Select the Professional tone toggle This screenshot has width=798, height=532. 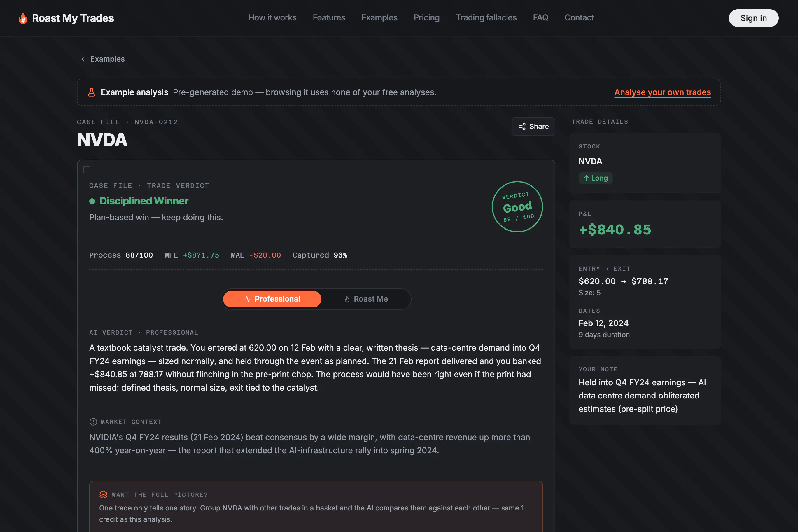point(272,299)
